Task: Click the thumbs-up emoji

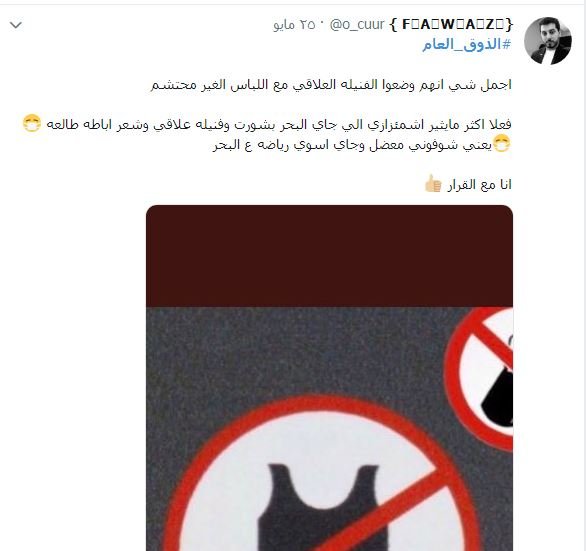Action: (434, 184)
